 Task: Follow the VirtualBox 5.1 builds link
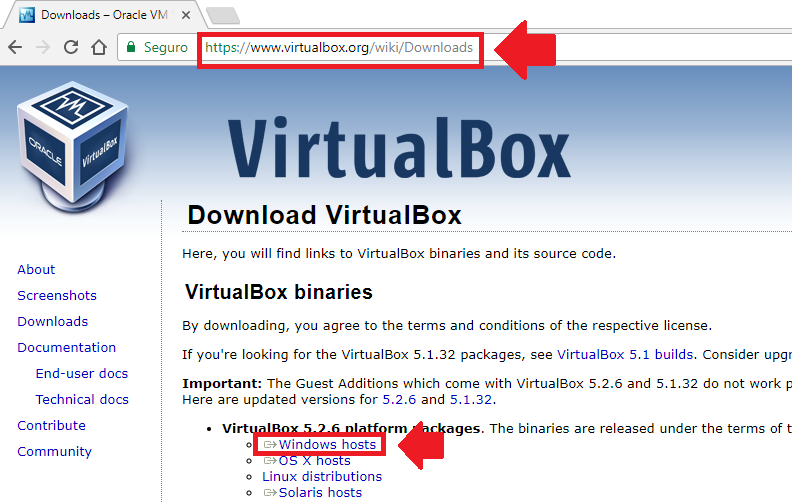(625, 355)
